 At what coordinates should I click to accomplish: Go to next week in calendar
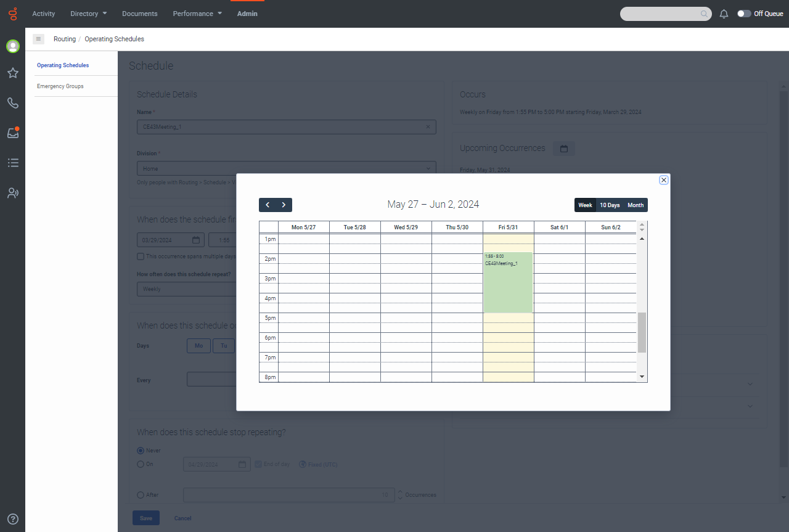284,205
